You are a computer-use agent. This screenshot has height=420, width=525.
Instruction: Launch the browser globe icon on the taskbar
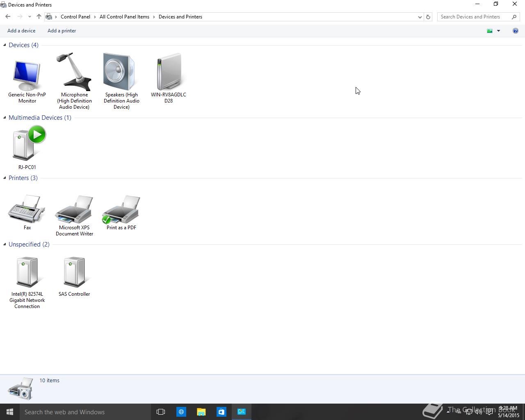tap(181, 412)
